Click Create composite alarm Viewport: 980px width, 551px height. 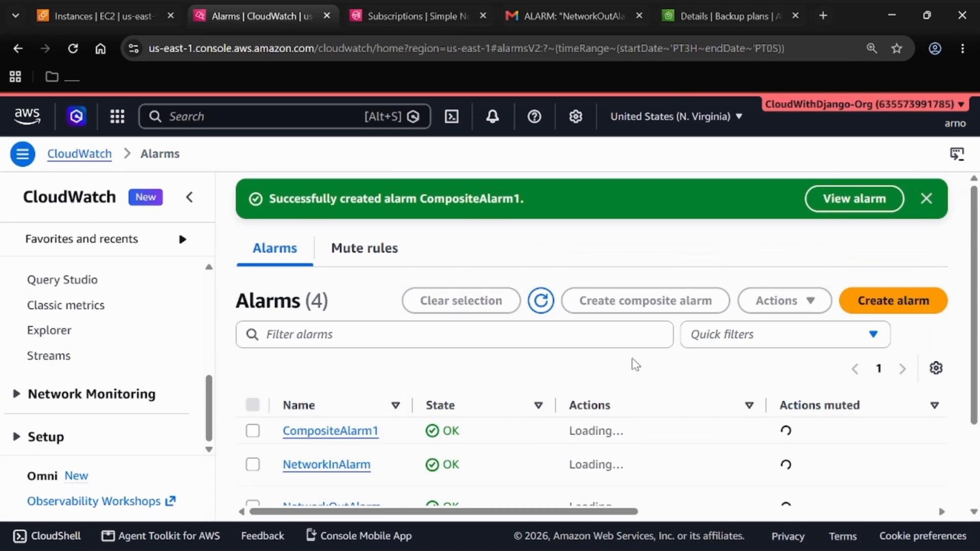[x=645, y=300]
